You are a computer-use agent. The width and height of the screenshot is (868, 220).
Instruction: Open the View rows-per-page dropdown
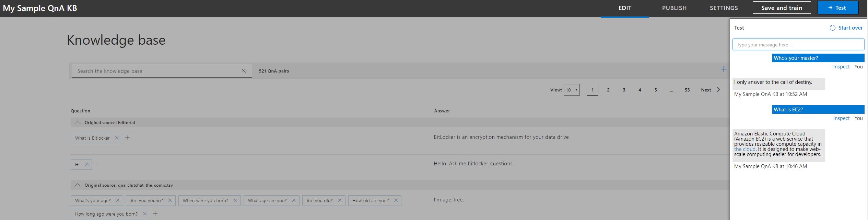coord(572,90)
